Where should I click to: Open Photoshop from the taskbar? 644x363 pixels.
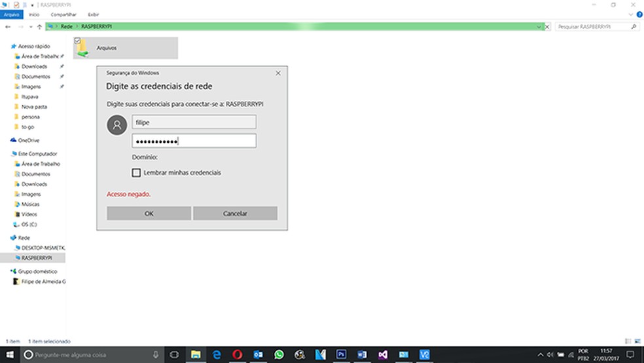click(341, 354)
